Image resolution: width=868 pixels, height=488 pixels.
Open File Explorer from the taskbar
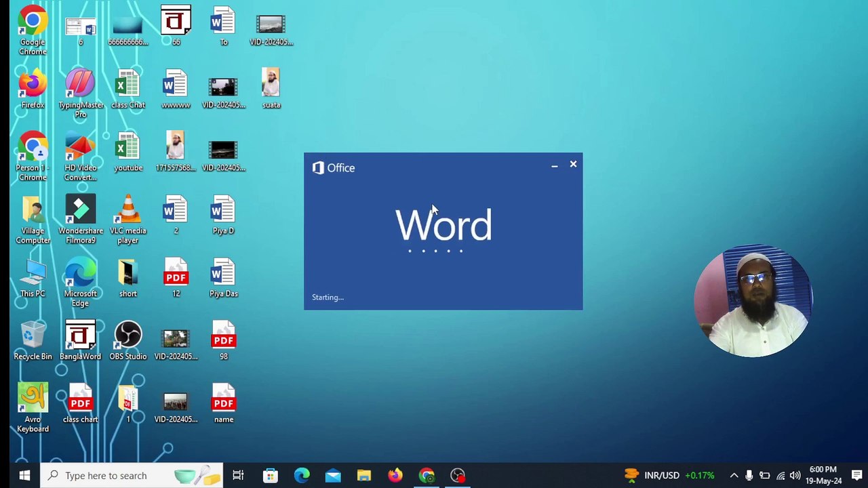pos(364,475)
